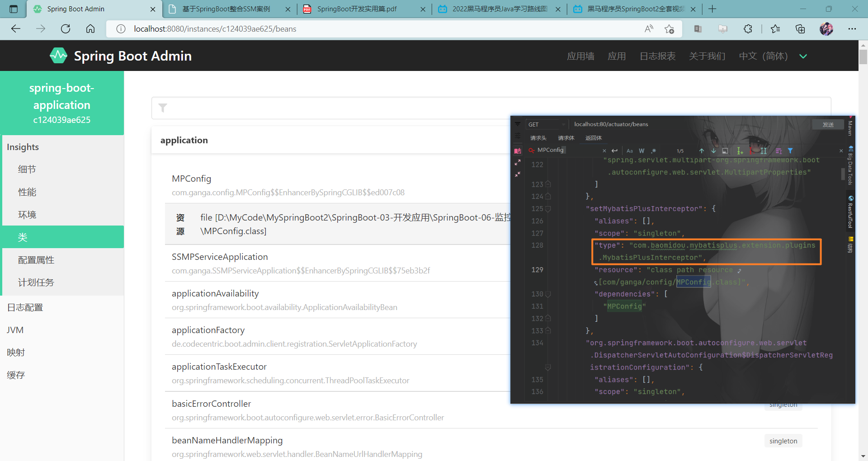This screenshot has height=461, width=868.
Task: Select the 计划任务 sidebar item
Action: coord(63,282)
